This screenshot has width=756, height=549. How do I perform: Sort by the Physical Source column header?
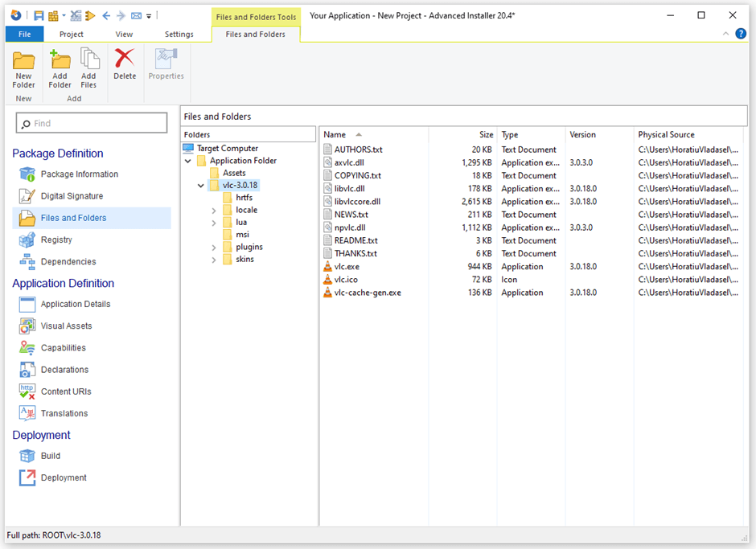pos(688,135)
